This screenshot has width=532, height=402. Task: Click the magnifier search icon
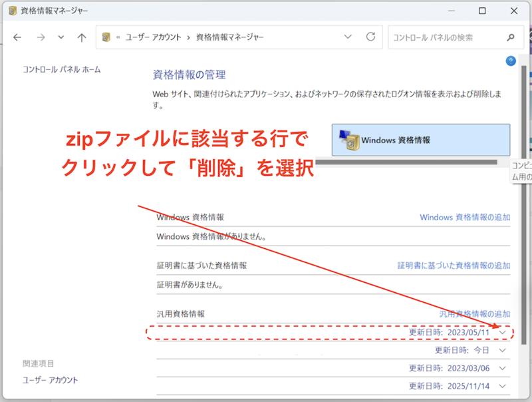(x=511, y=37)
